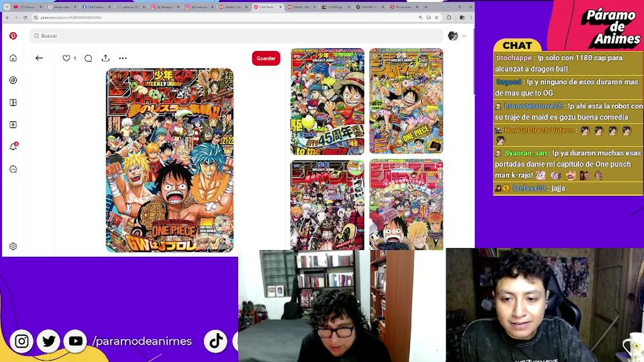644x362 pixels.
Task: Click chat username Stefxxx20
Action: pos(529,189)
